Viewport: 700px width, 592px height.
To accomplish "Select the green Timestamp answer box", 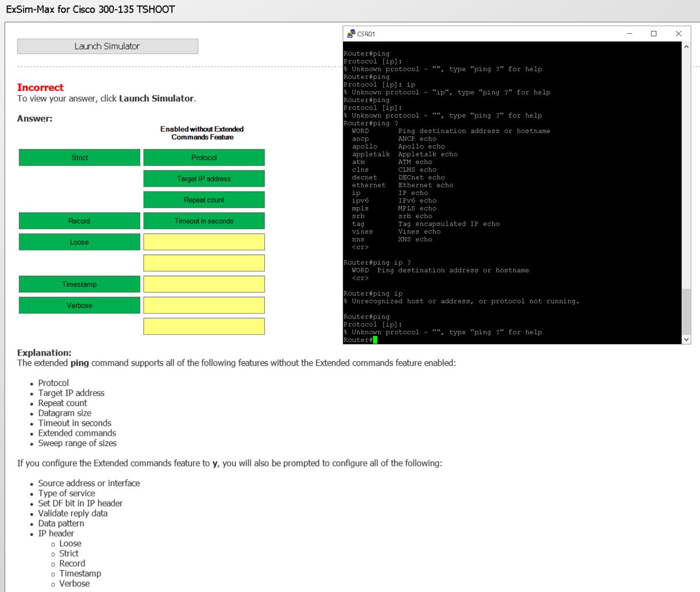I will [x=79, y=284].
